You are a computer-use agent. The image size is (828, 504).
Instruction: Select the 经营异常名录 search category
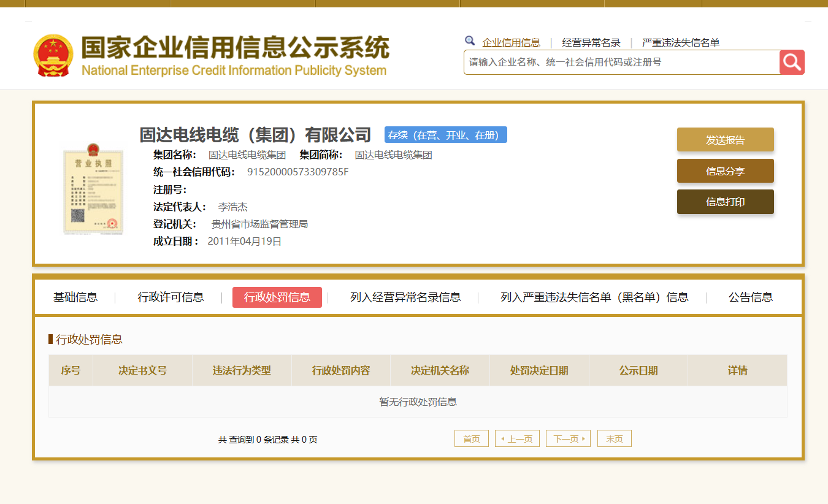point(591,42)
